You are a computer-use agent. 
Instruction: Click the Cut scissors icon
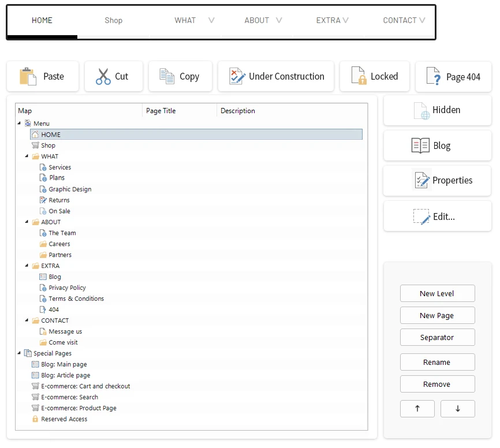[103, 76]
